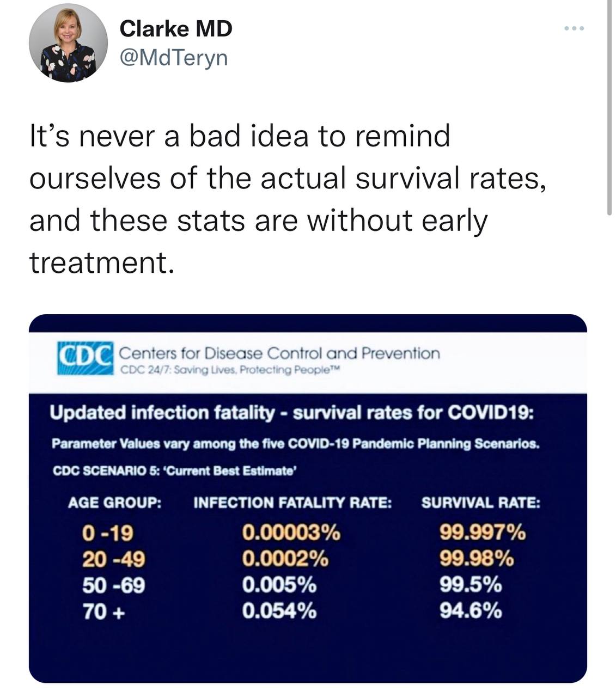Open the three-dot more options menu
616x697 pixels.
574,28
